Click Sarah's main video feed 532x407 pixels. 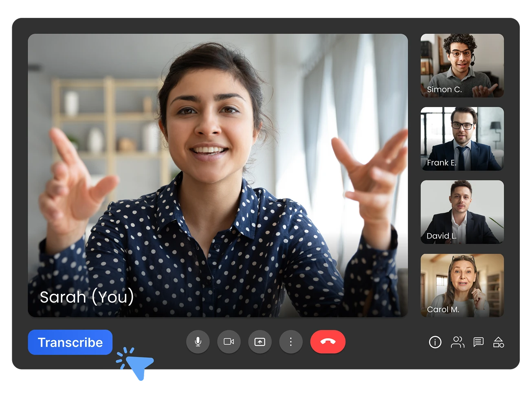coord(218,175)
